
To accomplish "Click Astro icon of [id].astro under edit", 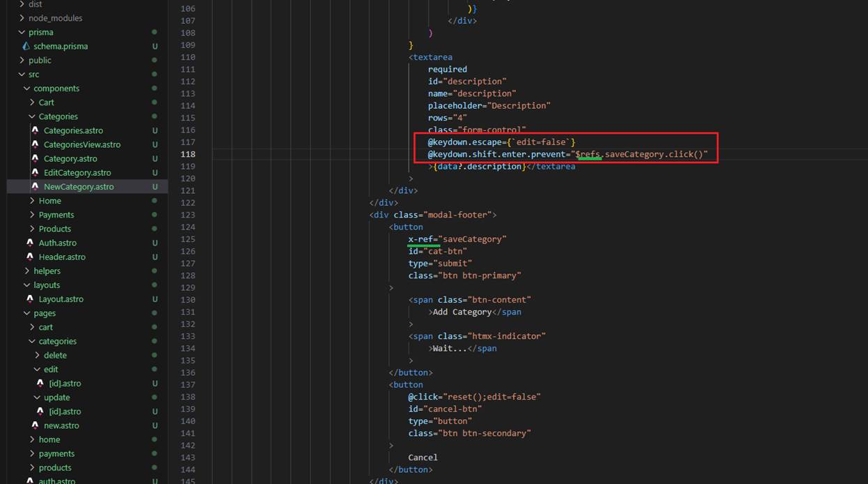I will 40,383.
